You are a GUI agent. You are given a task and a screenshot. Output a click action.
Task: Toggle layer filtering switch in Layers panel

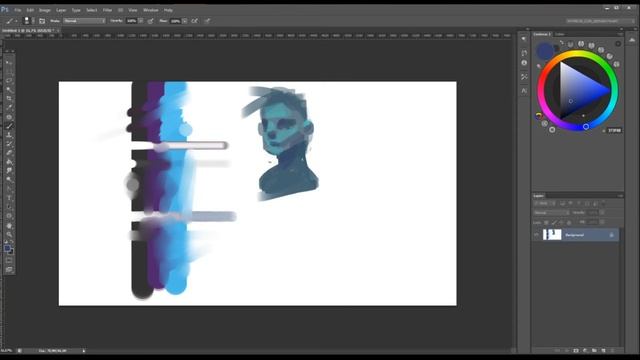(x=603, y=203)
